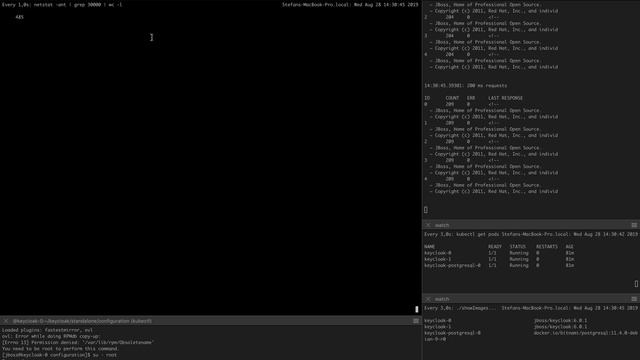Image resolution: width=640 pixels, height=360 pixels.
Task: Open the keycloak-0 configuration pane menu icon
Action: click(416, 321)
